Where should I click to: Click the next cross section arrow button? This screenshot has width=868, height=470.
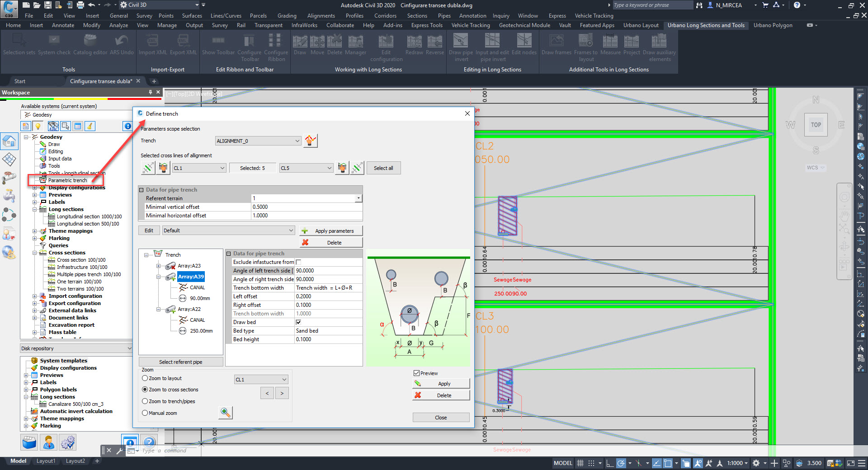282,393
